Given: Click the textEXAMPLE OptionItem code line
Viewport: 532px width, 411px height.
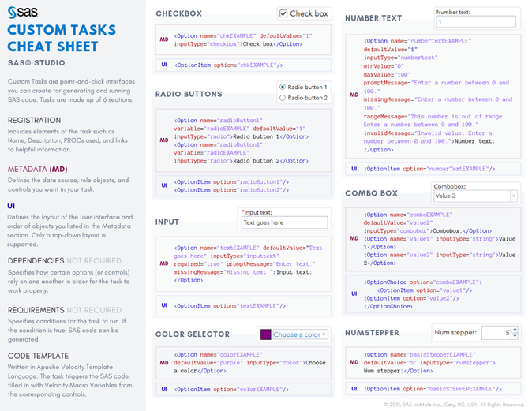Looking at the screenshot, I should pyautogui.click(x=230, y=306).
